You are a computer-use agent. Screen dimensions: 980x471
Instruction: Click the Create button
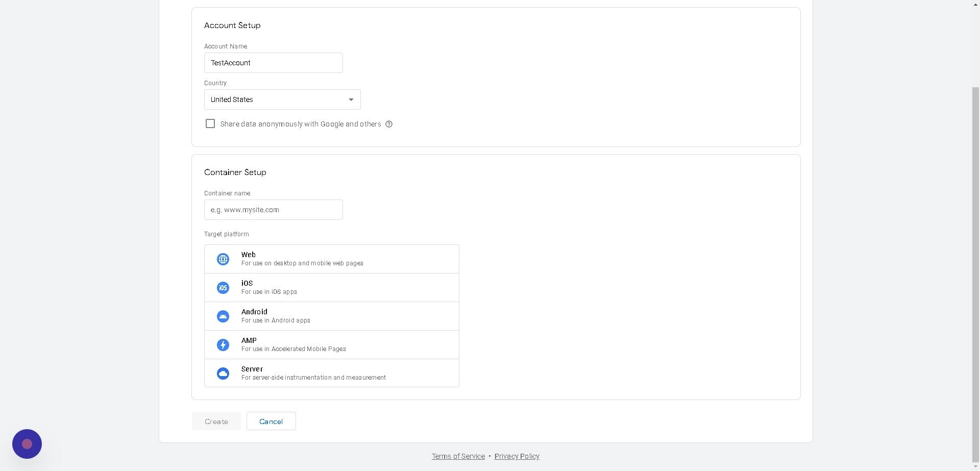click(x=216, y=421)
